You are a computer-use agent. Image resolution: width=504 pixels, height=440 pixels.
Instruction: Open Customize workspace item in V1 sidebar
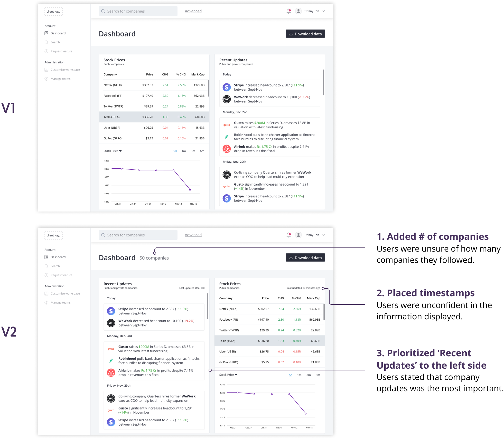pyautogui.click(x=62, y=70)
